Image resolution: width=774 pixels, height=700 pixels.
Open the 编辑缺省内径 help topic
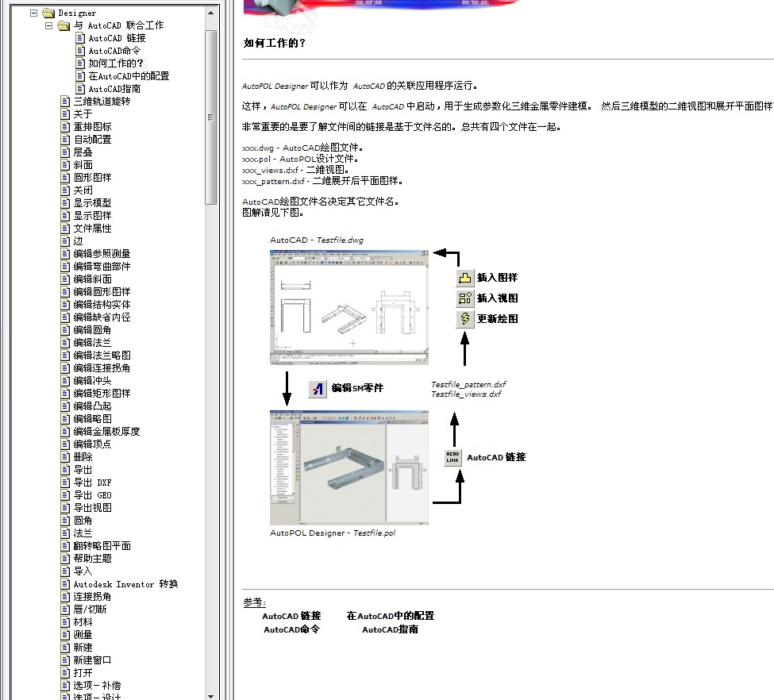pyautogui.click(x=102, y=317)
